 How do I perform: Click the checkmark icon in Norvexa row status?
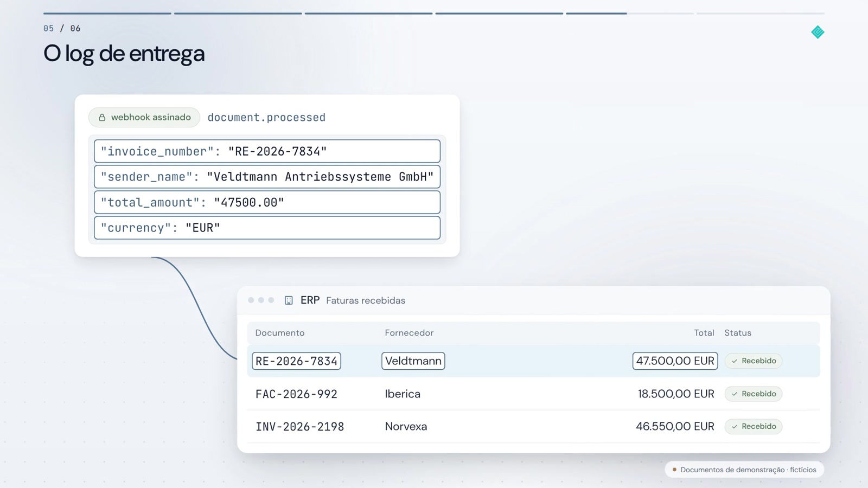click(735, 427)
